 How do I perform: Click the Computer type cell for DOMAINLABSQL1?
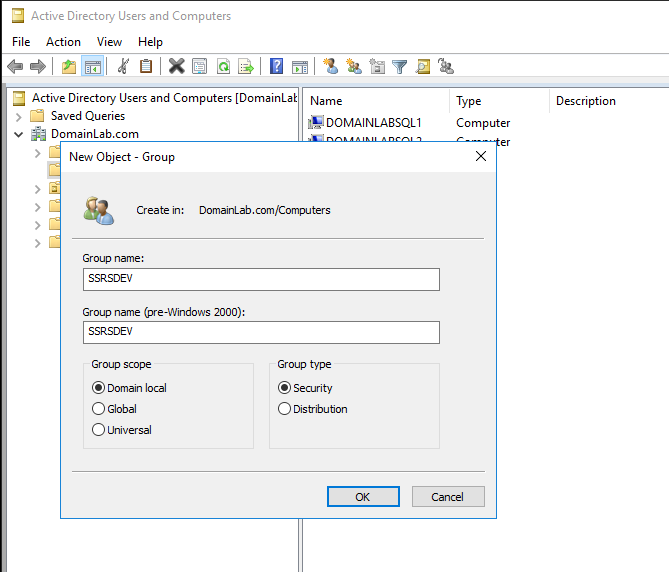(x=483, y=123)
